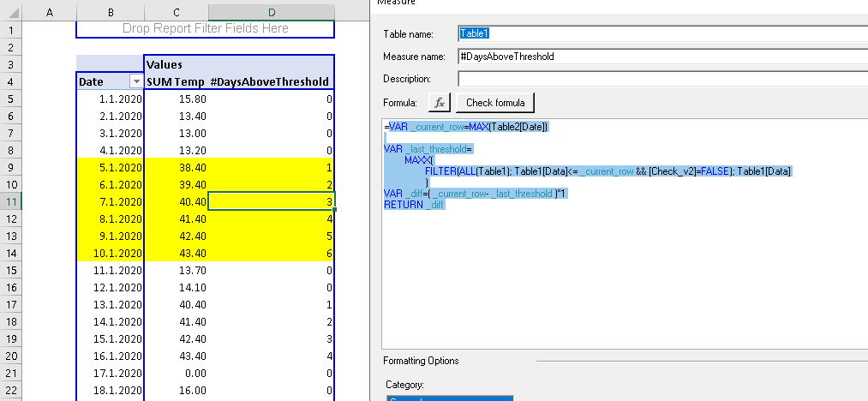Click the Values header cell

[x=238, y=65]
